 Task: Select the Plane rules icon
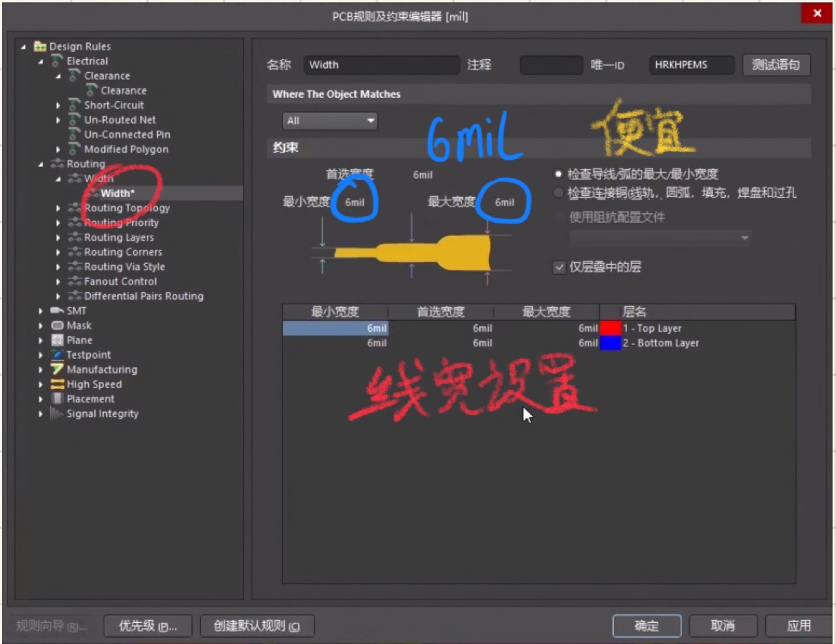57,340
